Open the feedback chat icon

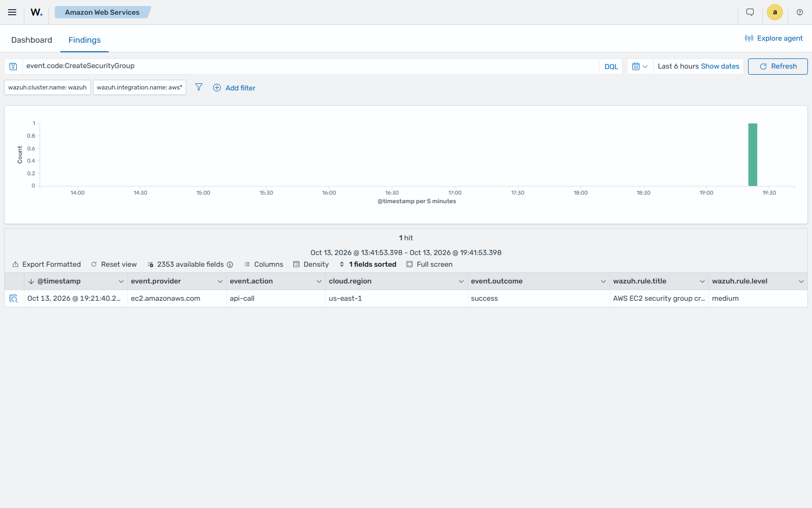(x=750, y=12)
